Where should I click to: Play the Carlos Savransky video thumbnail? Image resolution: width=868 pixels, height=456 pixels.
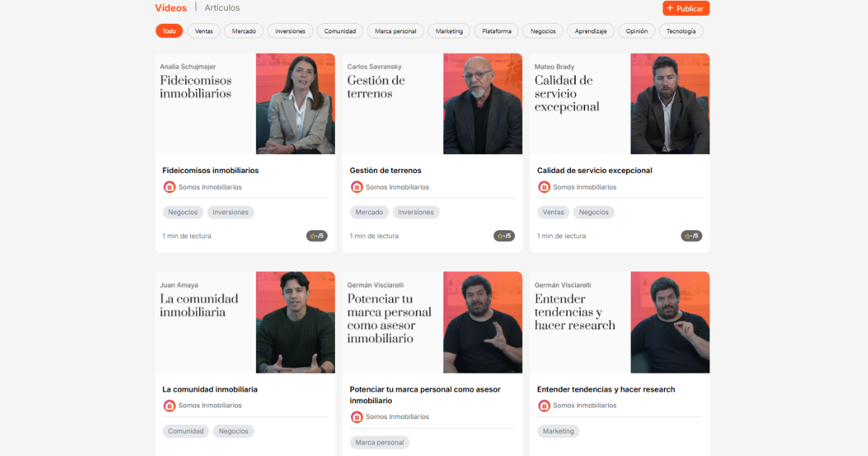(482, 104)
